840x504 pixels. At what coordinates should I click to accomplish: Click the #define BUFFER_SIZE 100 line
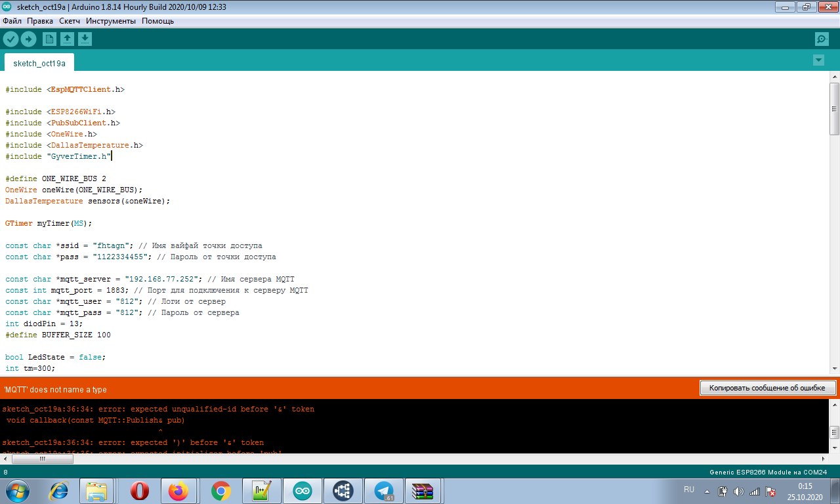(58, 335)
